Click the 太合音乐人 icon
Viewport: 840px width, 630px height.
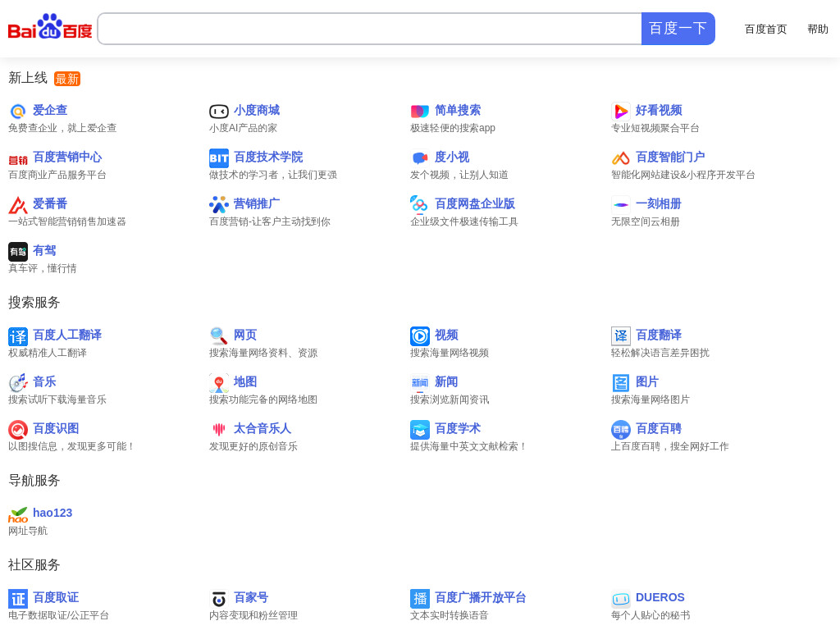pyautogui.click(x=218, y=430)
